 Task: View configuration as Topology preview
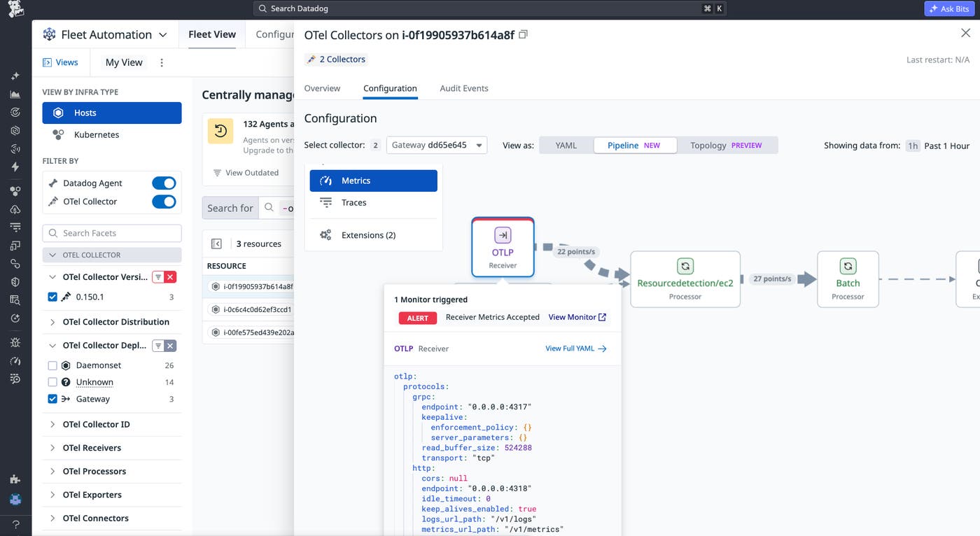(x=726, y=145)
